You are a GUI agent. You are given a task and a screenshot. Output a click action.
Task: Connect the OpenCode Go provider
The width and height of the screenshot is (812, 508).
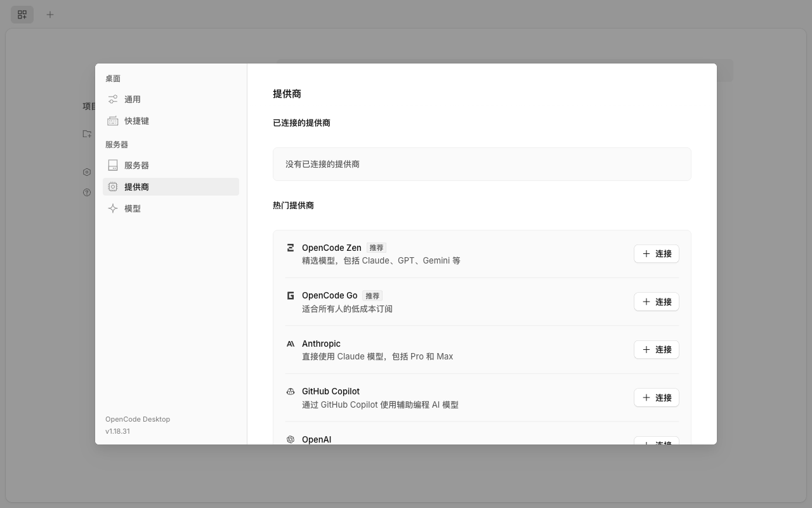click(x=657, y=302)
